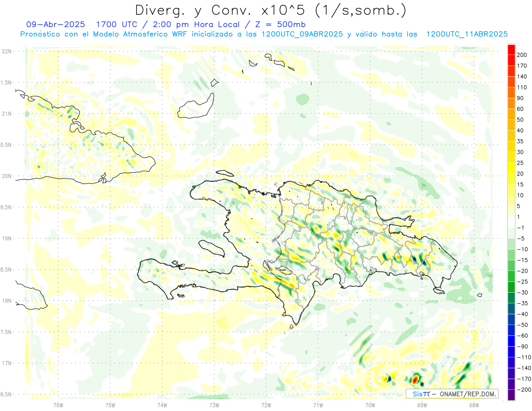
Task: Click the "200" value on the color scale
Action: (x=522, y=55)
